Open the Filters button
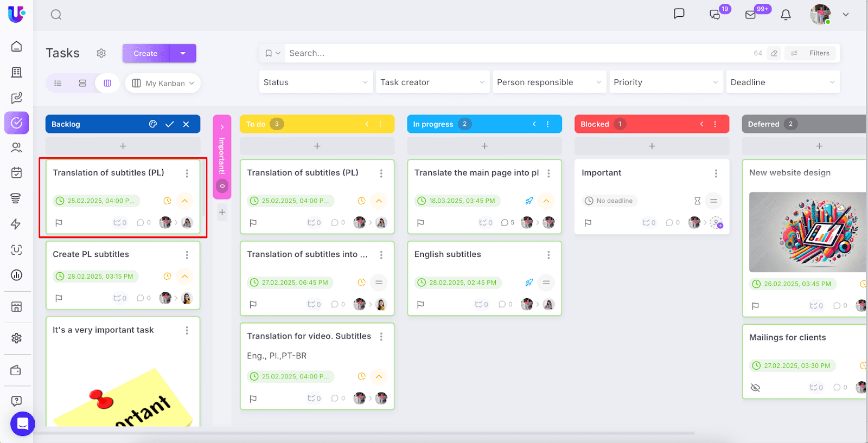The height and width of the screenshot is (443, 868). click(x=812, y=53)
